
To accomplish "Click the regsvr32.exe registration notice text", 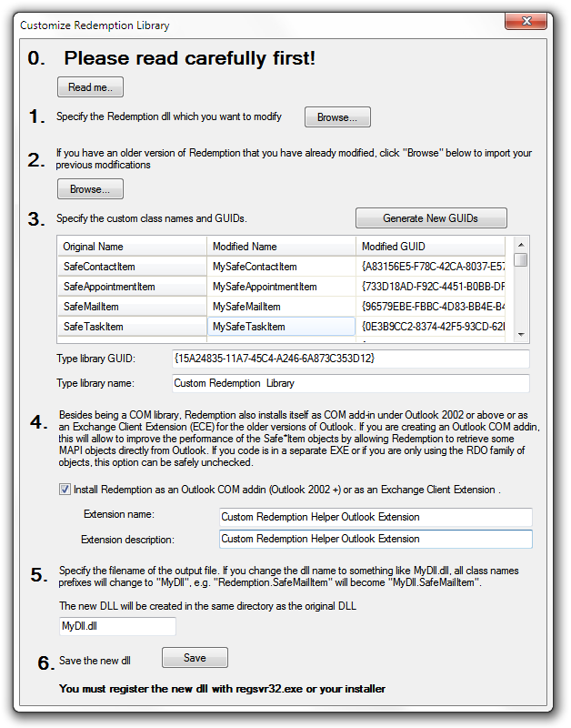I will [222, 689].
